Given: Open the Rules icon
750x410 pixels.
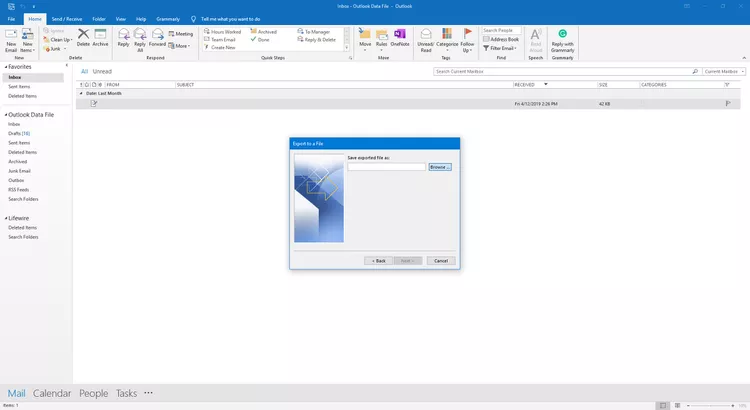Looking at the screenshot, I should pyautogui.click(x=382, y=34).
